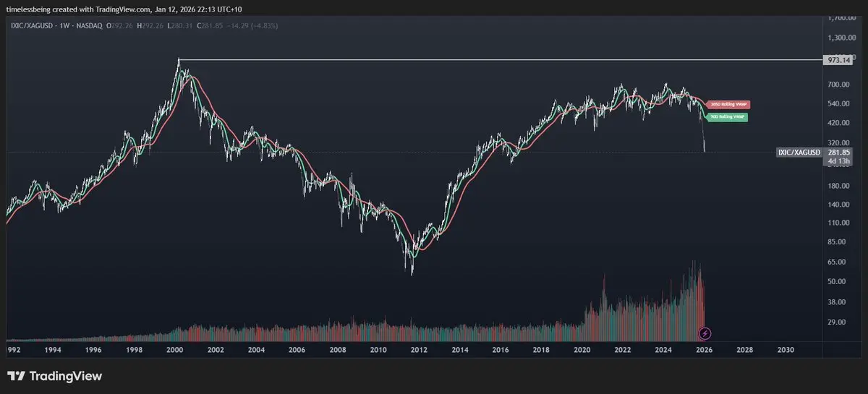Click the 2008 year label on time axis

pos(338,349)
